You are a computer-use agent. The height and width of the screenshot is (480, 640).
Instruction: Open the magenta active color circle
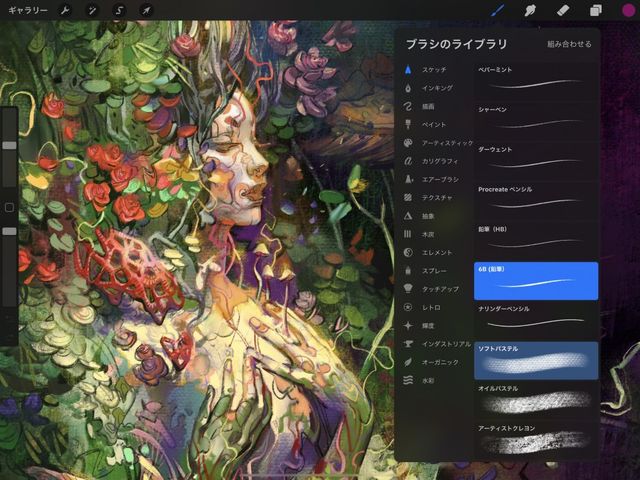(629, 10)
